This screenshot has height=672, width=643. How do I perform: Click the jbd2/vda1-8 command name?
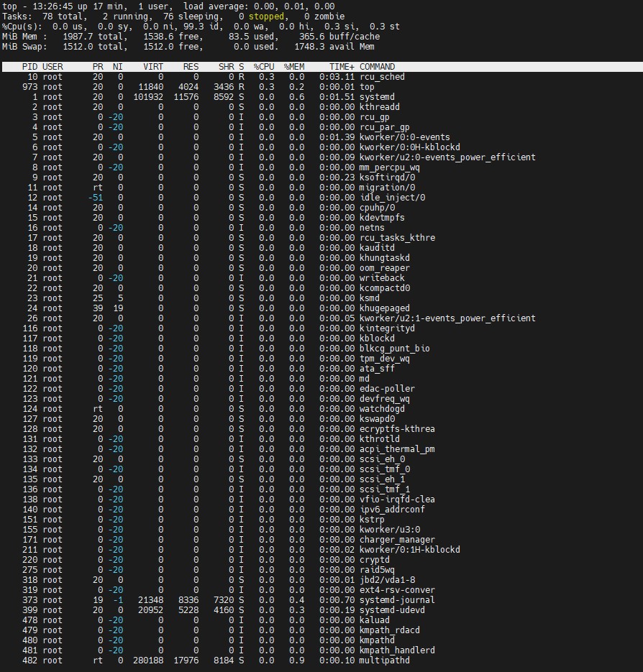pyautogui.click(x=387, y=580)
